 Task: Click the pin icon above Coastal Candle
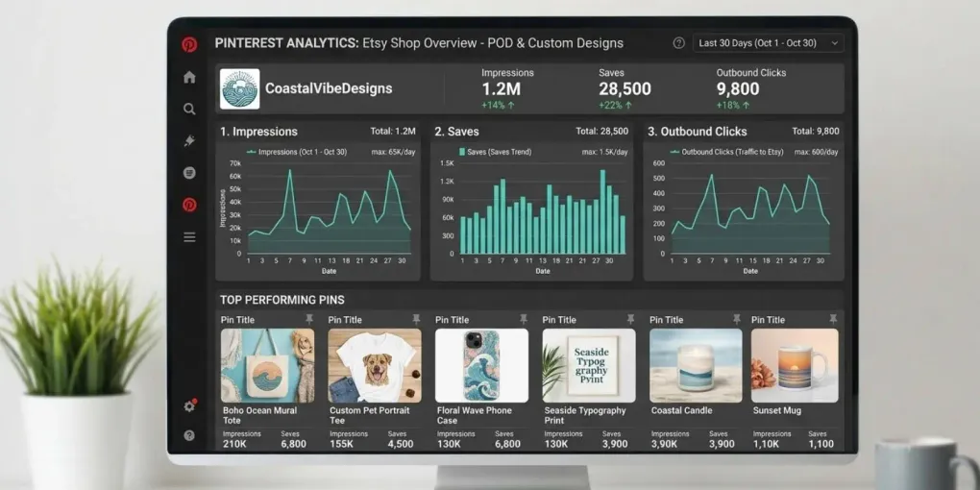pyautogui.click(x=737, y=319)
